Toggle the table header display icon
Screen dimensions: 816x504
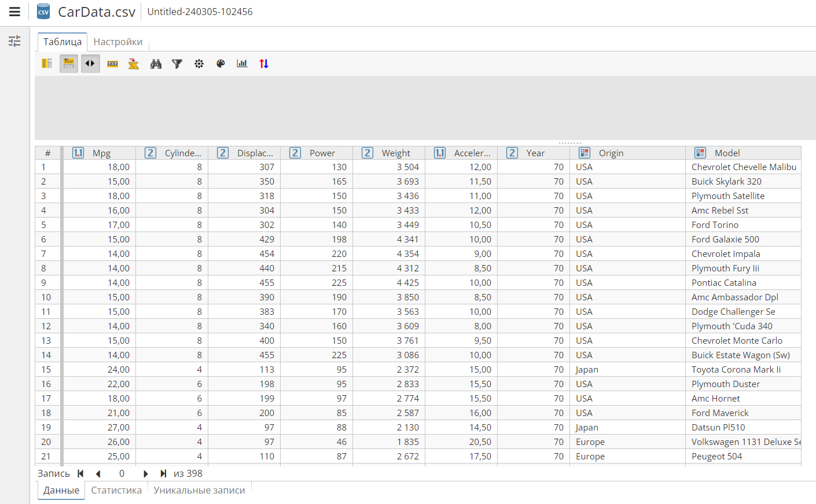(x=69, y=64)
